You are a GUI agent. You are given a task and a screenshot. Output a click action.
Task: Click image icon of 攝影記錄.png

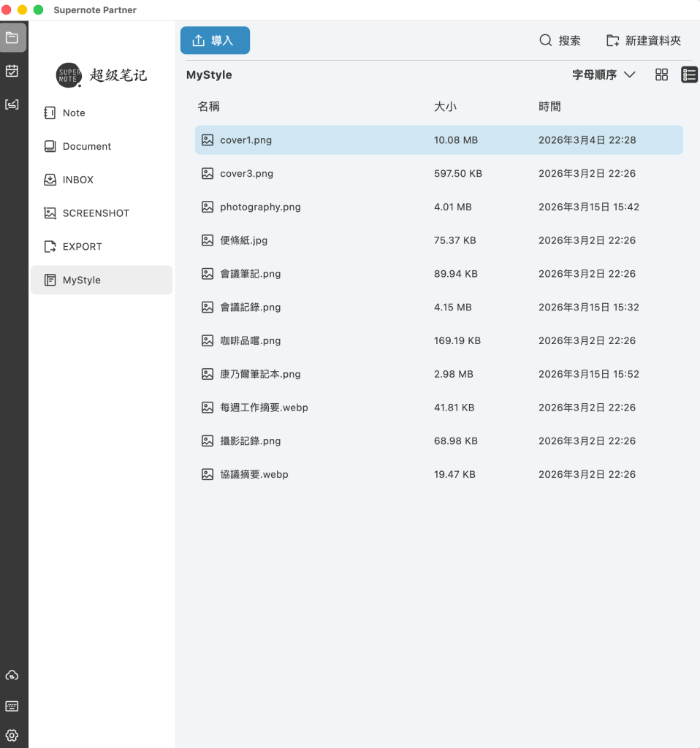(x=207, y=440)
